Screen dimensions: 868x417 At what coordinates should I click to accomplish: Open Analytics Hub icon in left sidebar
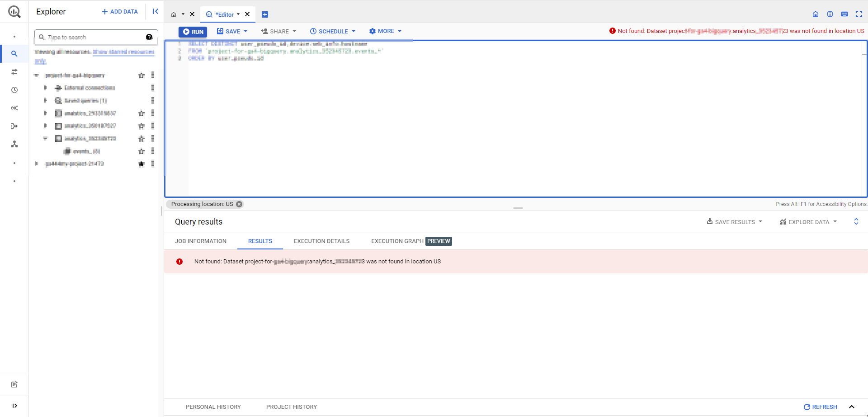[14, 108]
